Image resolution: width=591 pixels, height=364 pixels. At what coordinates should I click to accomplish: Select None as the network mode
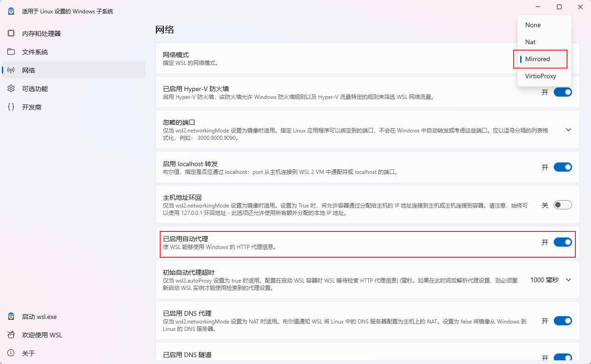pyautogui.click(x=533, y=25)
